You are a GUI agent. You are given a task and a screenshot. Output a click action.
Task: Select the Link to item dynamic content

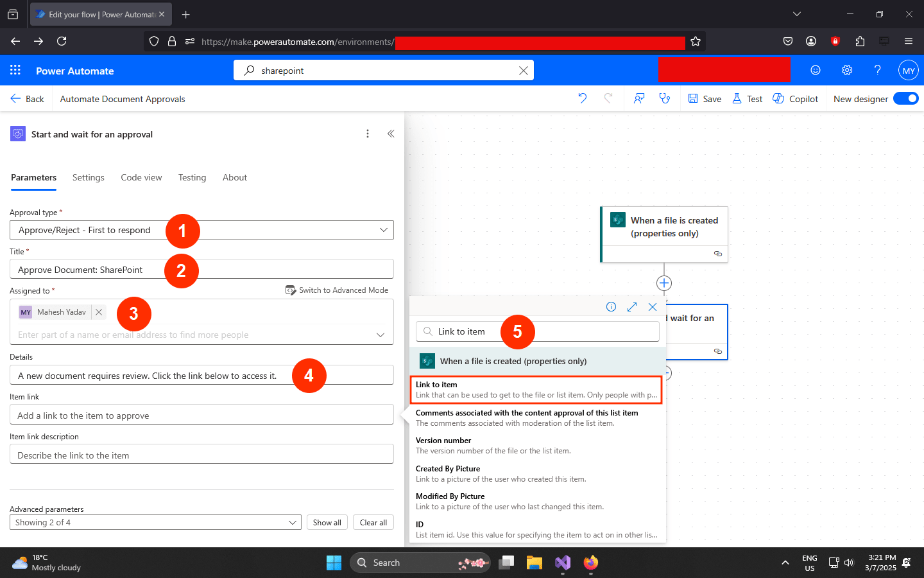[536, 390]
